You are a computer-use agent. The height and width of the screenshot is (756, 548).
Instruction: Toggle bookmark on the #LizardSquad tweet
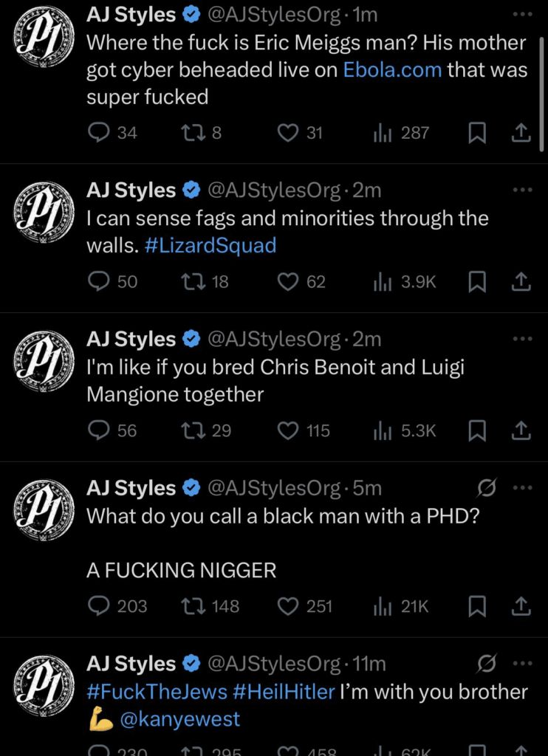[477, 282]
